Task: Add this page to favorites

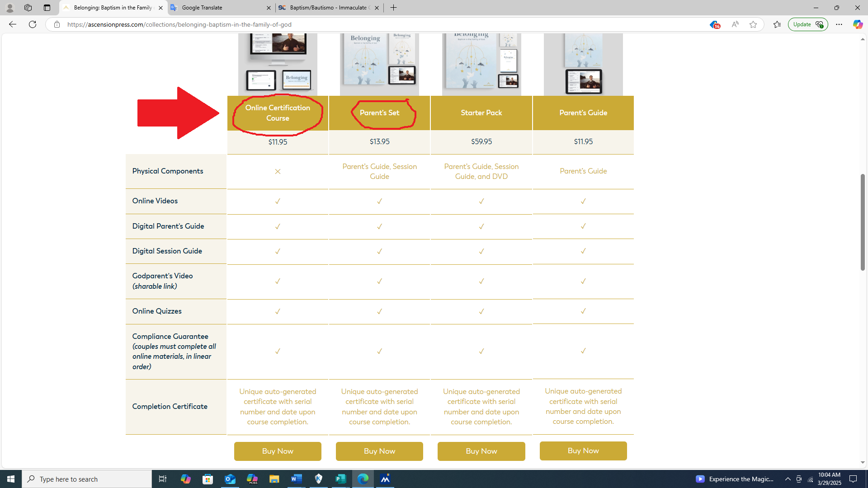Action: pos(753,24)
